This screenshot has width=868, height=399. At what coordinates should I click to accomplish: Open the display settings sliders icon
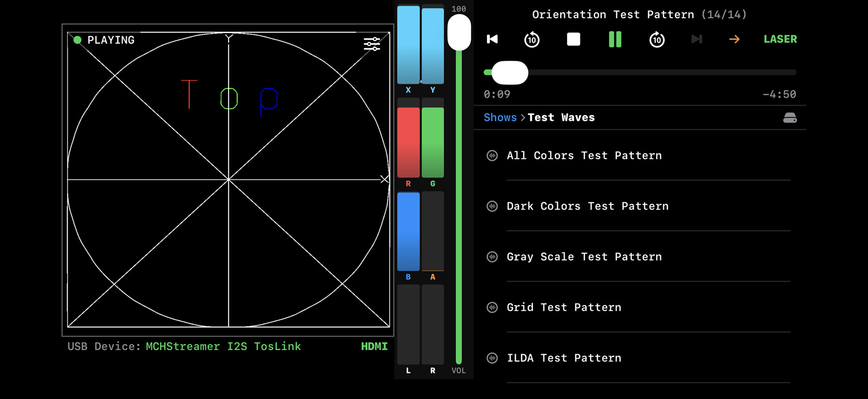372,44
